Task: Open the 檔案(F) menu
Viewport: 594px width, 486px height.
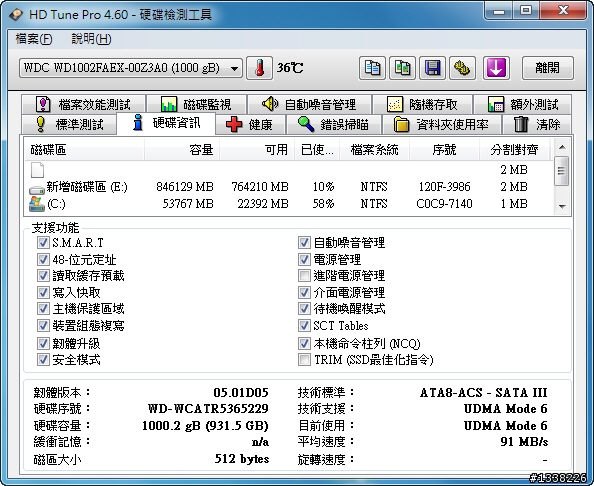Action: (x=34, y=39)
